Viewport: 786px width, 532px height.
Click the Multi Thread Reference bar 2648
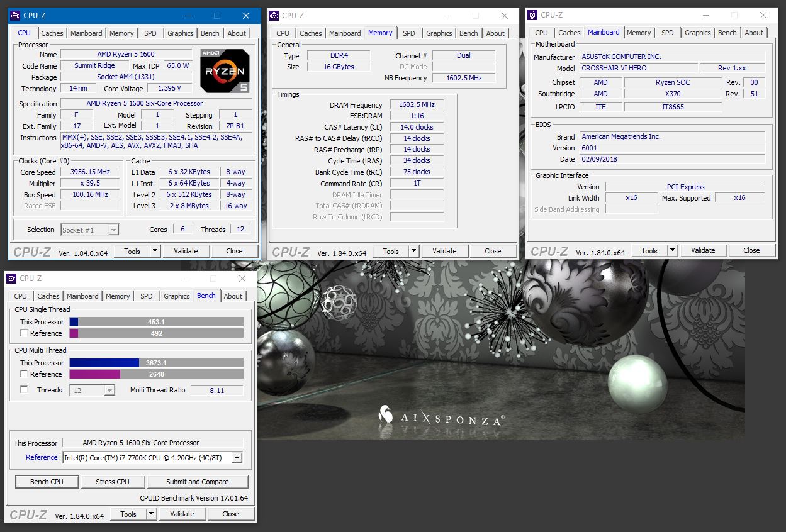[156, 374]
